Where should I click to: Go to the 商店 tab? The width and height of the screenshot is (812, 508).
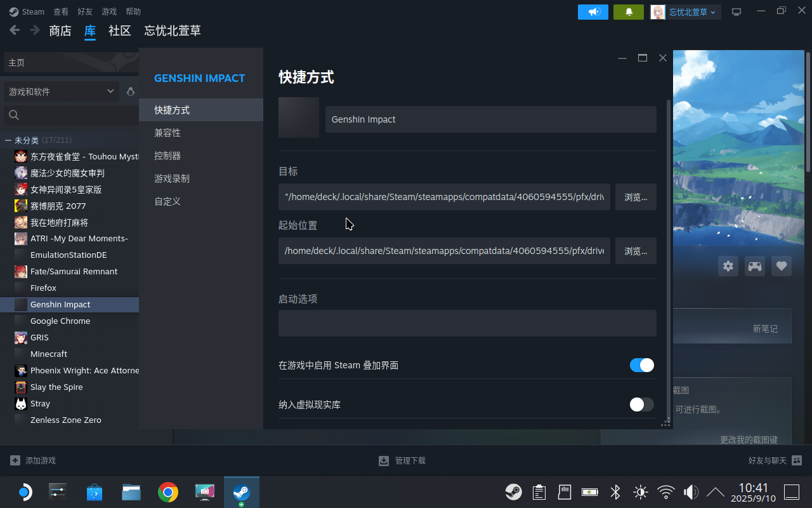pyautogui.click(x=60, y=30)
